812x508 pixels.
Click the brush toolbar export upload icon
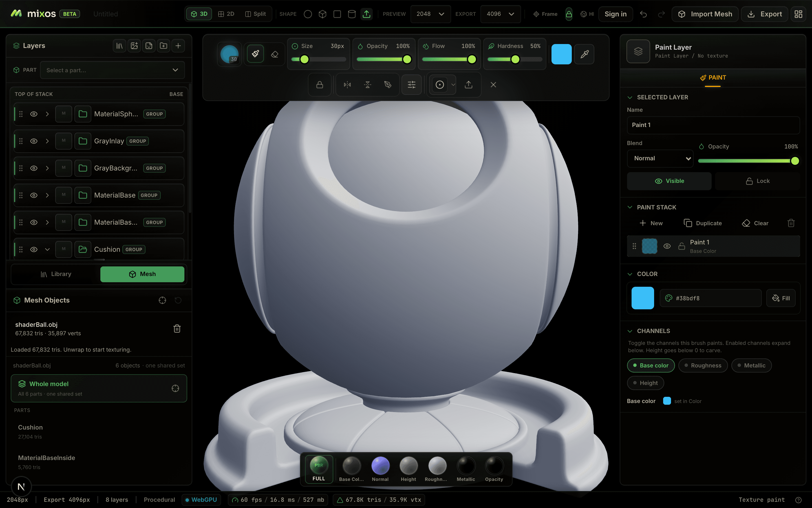[468, 85]
